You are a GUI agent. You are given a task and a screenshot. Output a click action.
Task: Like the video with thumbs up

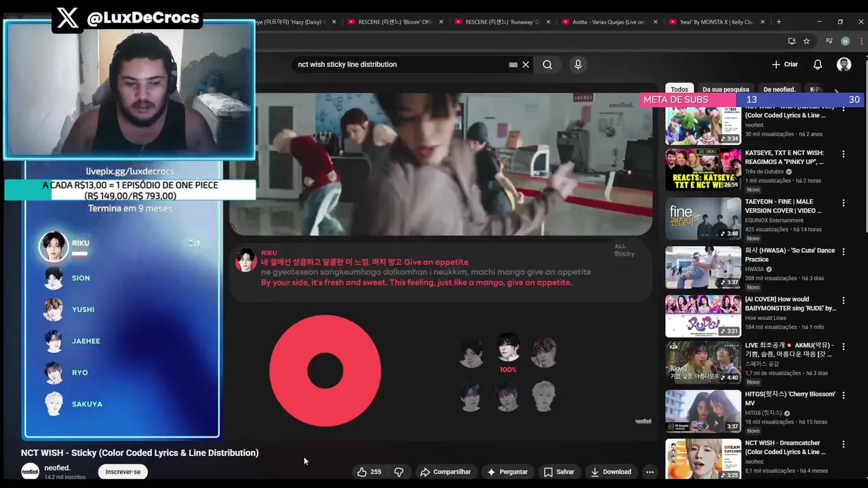(x=370, y=472)
